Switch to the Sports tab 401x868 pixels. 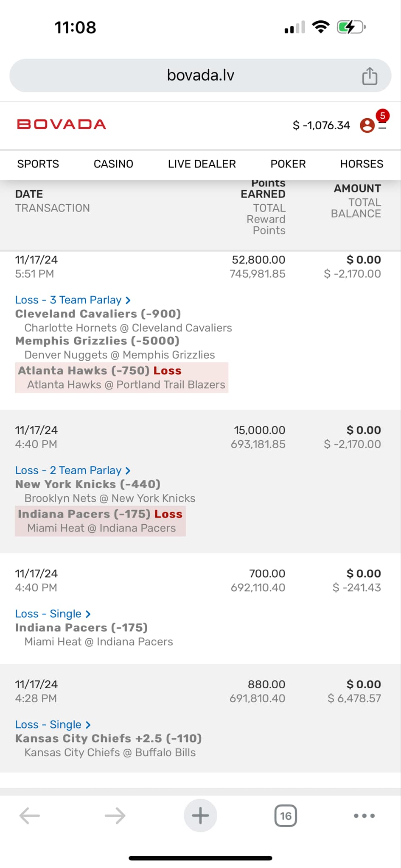(x=38, y=164)
